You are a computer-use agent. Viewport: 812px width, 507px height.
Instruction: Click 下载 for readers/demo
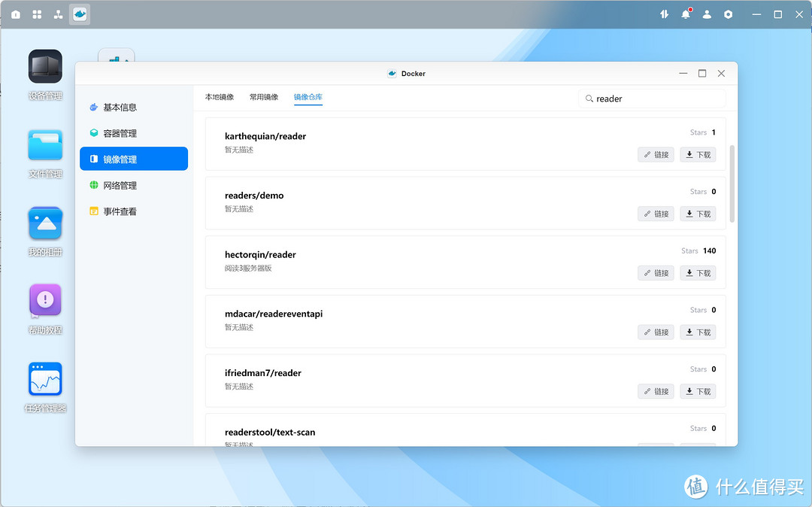tap(698, 214)
